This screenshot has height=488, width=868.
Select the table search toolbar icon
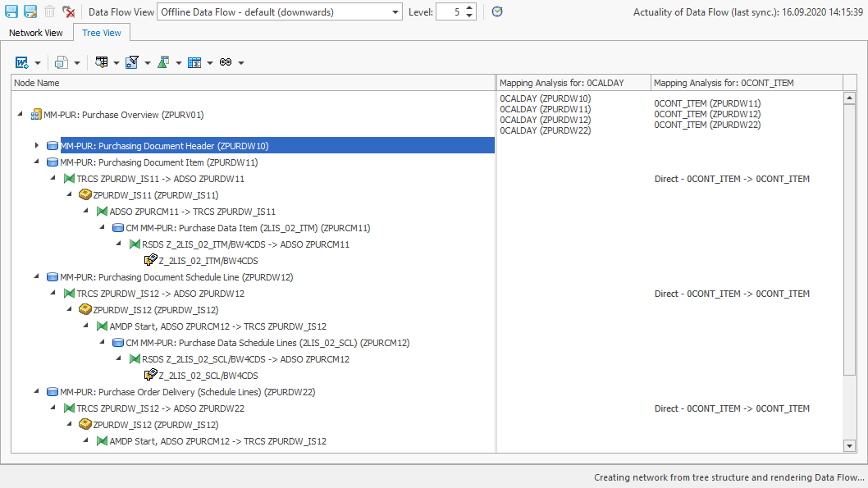pyautogui.click(x=102, y=62)
